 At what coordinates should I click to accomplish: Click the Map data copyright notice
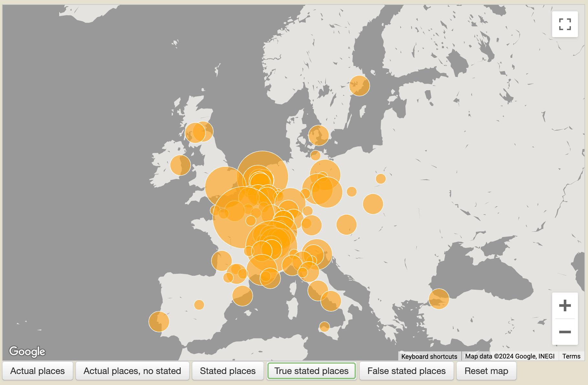509,356
